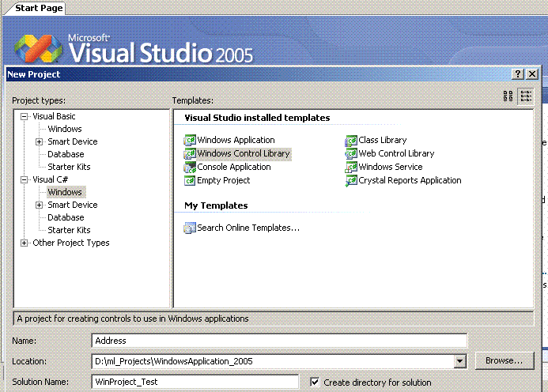Choose the Console Application text

pos(234,167)
